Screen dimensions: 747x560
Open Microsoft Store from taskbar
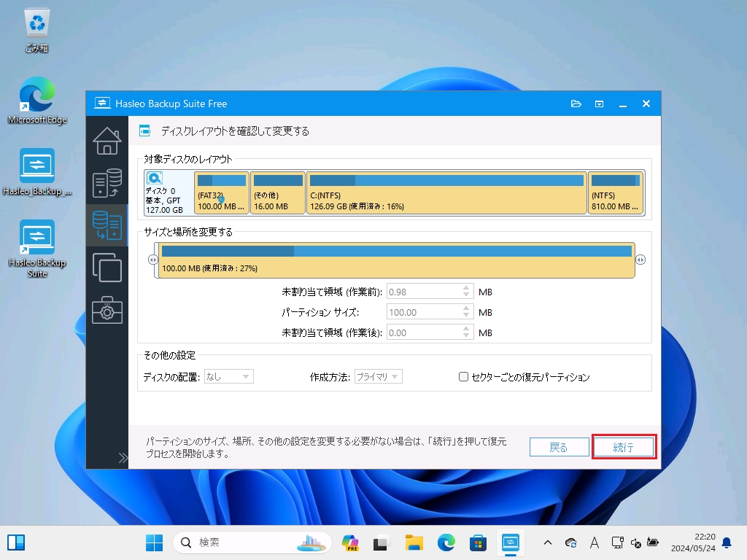[478, 542]
